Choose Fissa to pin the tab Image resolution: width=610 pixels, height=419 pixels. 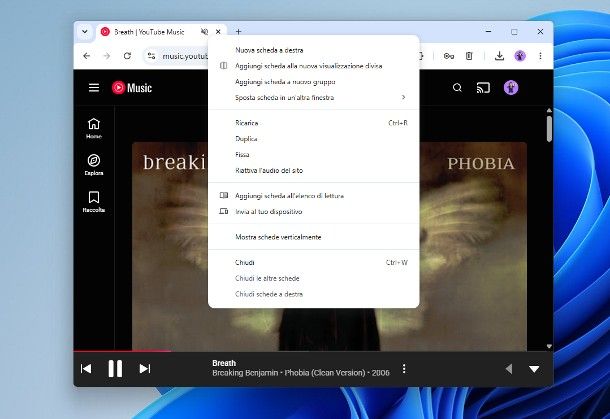tap(314, 154)
